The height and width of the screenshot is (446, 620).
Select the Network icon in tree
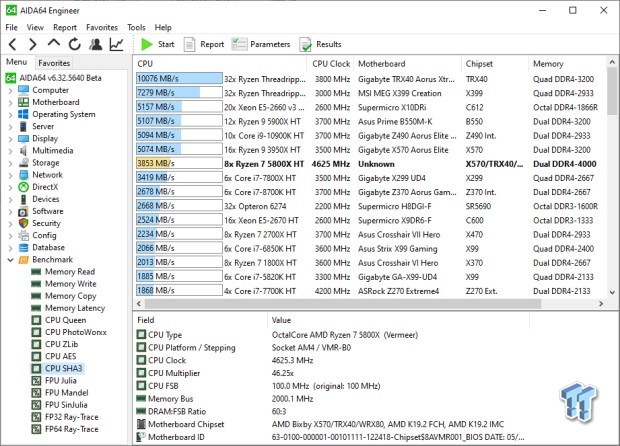click(x=24, y=175)
